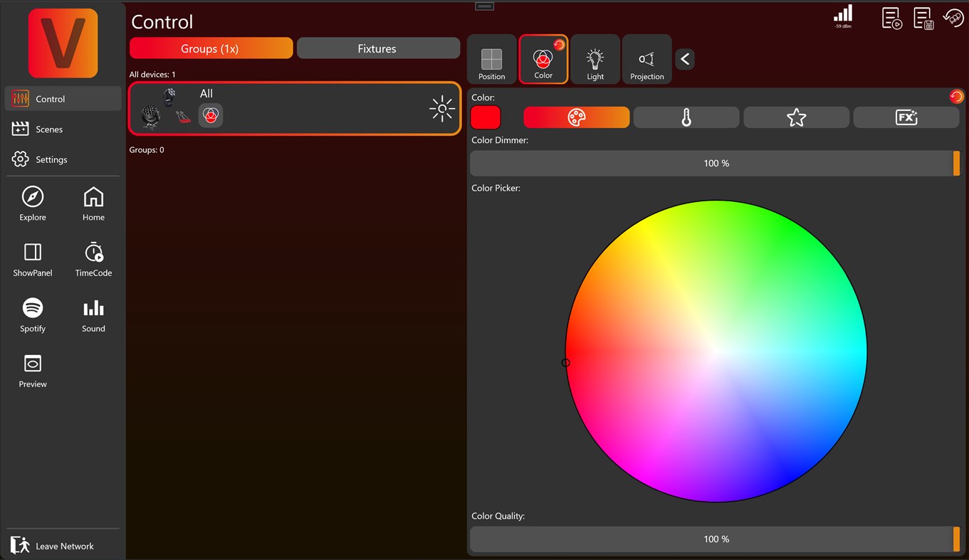The image size is (969, 560).
Task: Click Leave Network at the bottom
Action: pyautogui.click(x=63, y=546)
